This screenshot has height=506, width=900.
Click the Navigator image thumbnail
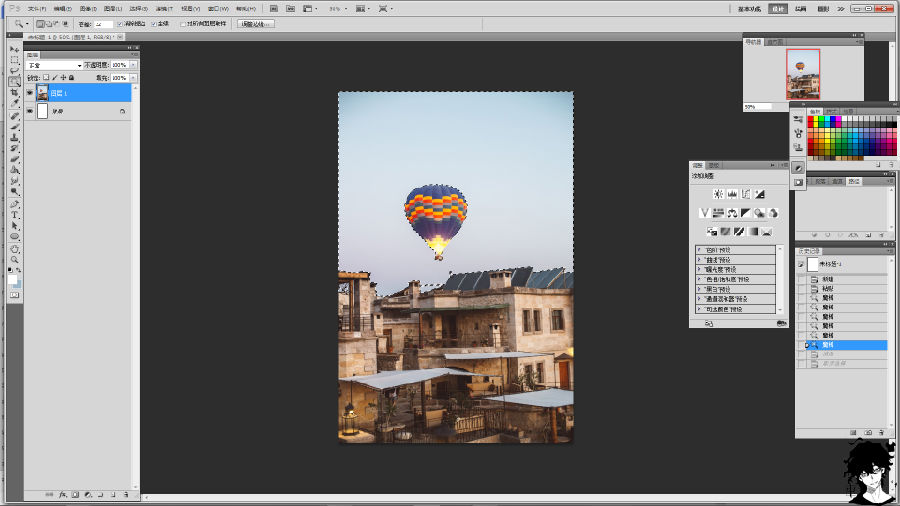pos(802,74)
